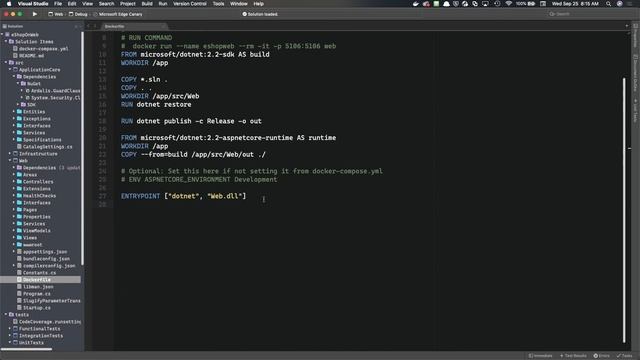Collapse ApplicationCore Dependencies folder
The image size is (640, 360).
tap(14, 76)
